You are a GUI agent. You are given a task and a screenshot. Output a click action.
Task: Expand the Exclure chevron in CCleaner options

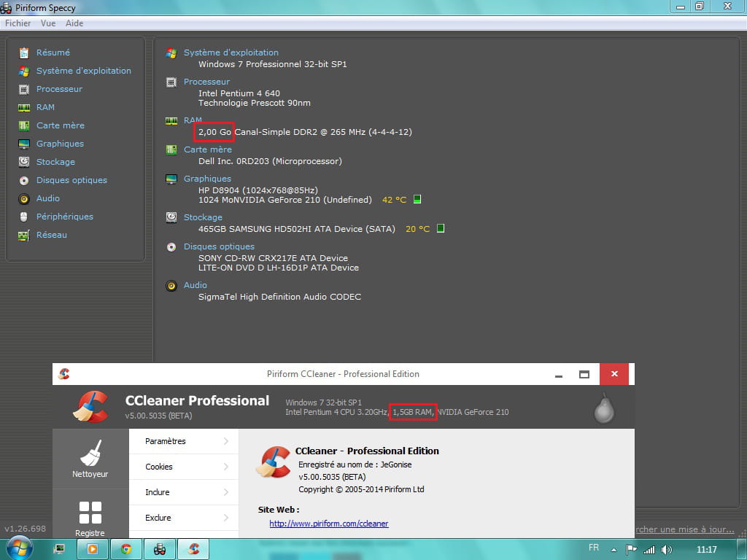tap(226, 518)
